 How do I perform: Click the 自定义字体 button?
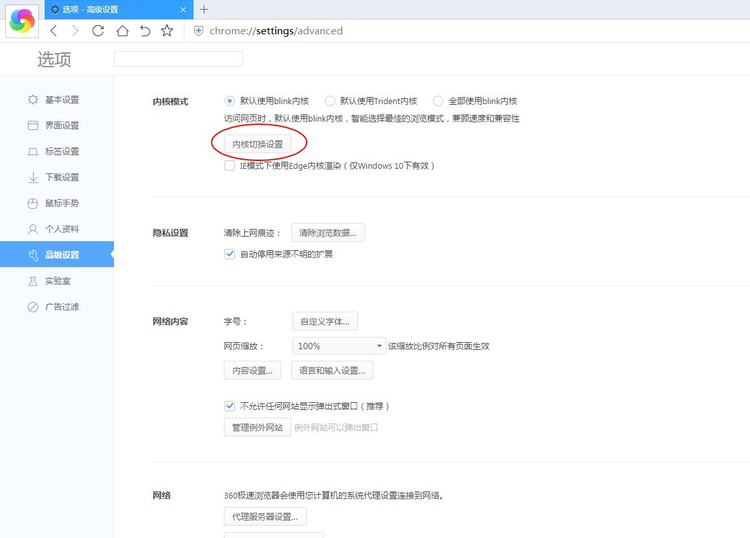[x=325, y=322]
